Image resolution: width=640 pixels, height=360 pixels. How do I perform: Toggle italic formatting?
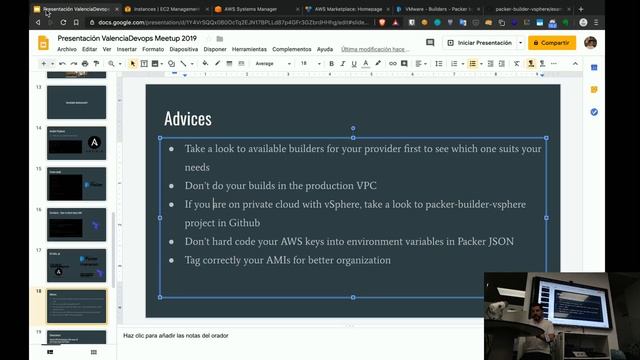(x=343, y=64)
